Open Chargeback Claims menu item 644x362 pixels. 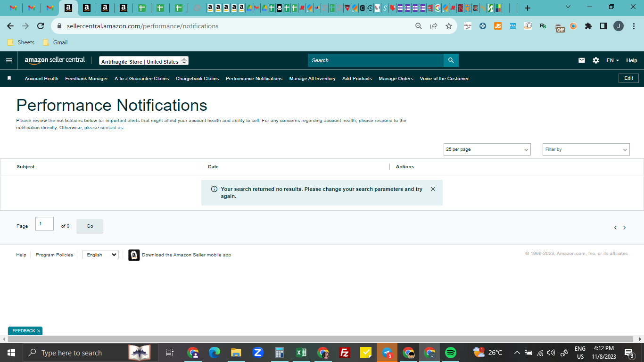click(x=198, y=79)
